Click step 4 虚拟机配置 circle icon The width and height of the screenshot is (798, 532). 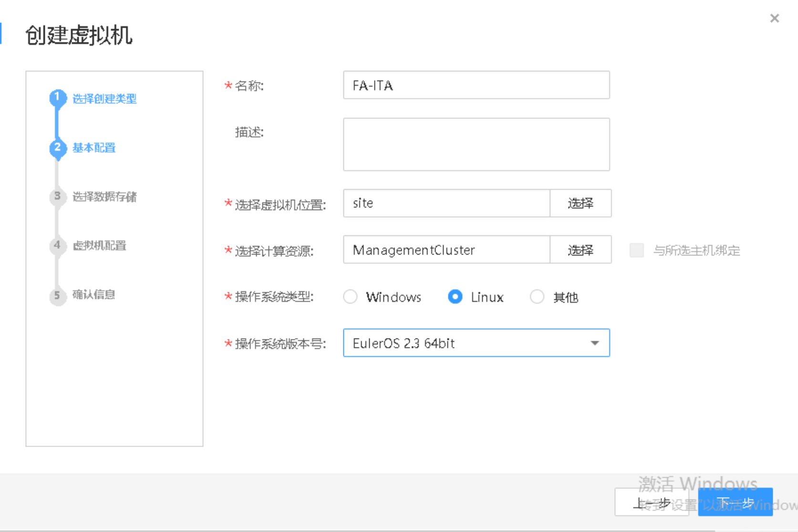(x=58, y=246)
